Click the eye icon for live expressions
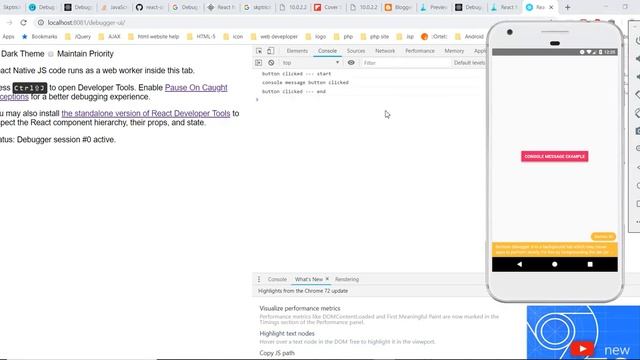This screenshot has height=360, width=640. (351, 63)
